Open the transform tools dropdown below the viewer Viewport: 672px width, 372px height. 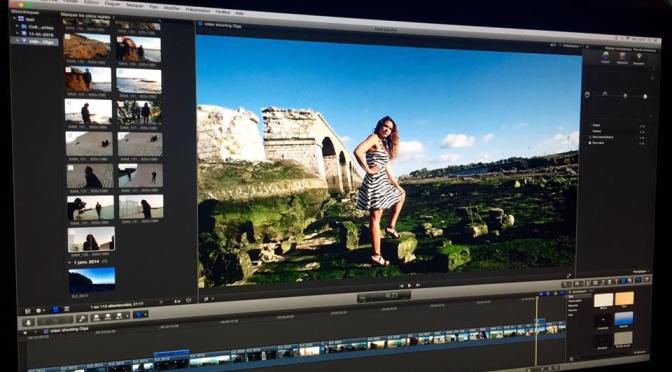208,299
